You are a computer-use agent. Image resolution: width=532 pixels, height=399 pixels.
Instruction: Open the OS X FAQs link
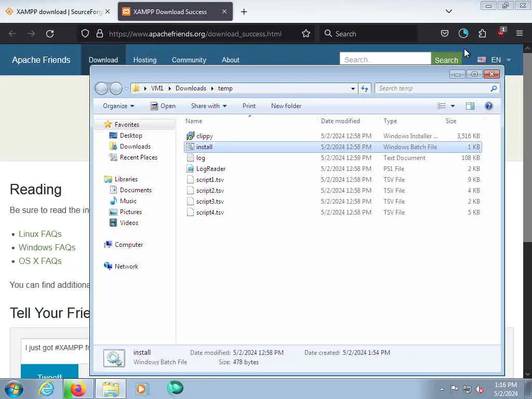pos(40,261)
